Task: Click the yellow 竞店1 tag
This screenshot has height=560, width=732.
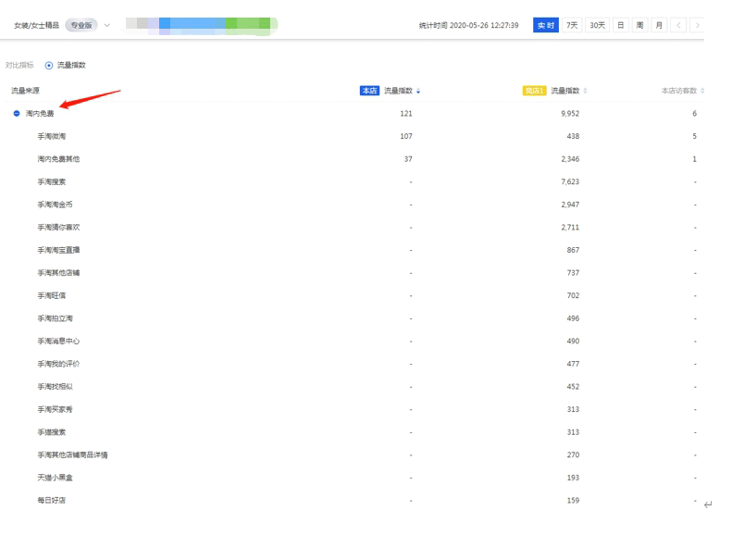Action: pos(534,91)
